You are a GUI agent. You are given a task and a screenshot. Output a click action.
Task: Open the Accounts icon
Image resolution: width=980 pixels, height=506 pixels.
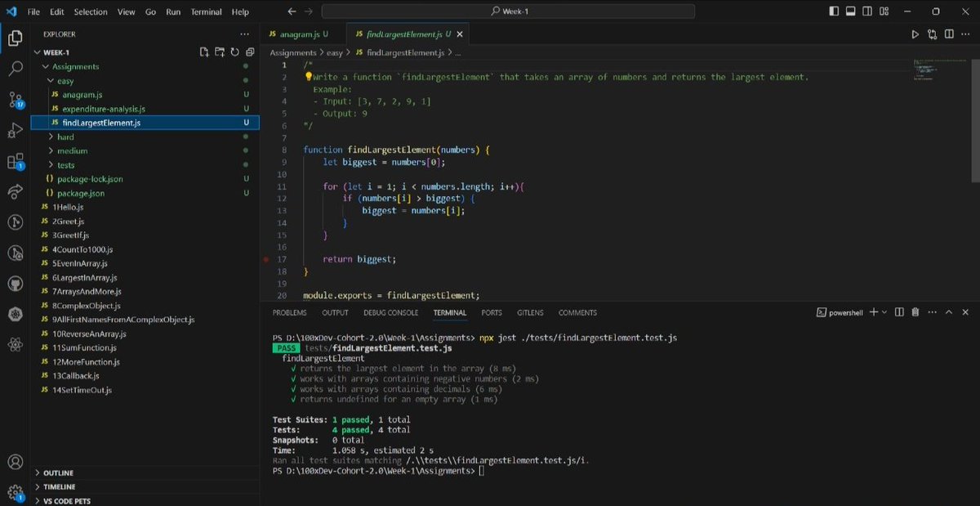coord(15,463)
